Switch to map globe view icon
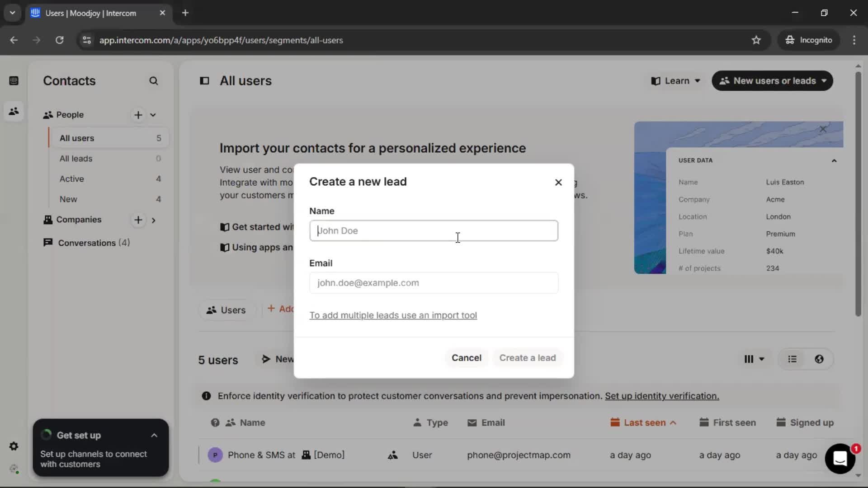 coord(819,359)
